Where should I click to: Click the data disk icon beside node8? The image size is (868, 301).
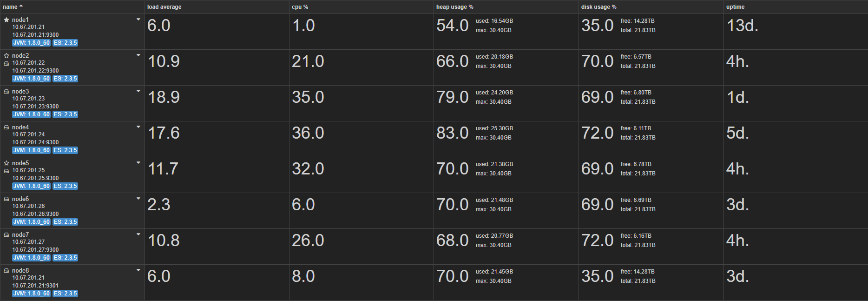click(7, 271)
